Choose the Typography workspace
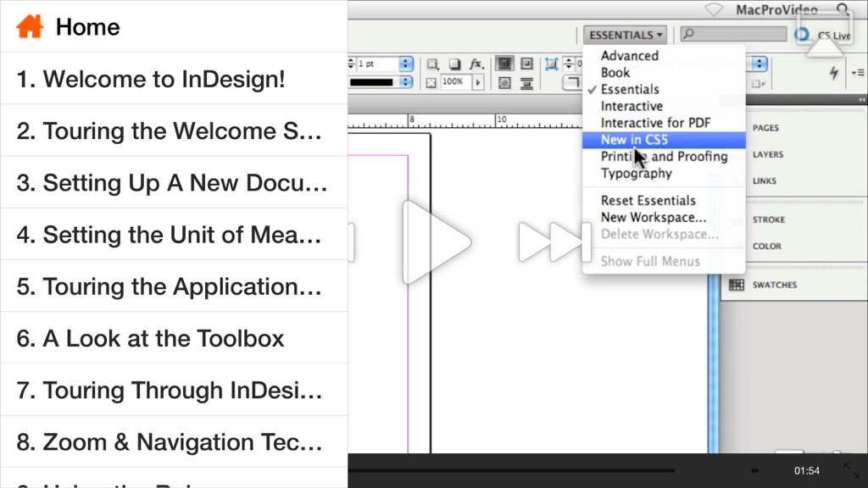 tap(664, 173)
